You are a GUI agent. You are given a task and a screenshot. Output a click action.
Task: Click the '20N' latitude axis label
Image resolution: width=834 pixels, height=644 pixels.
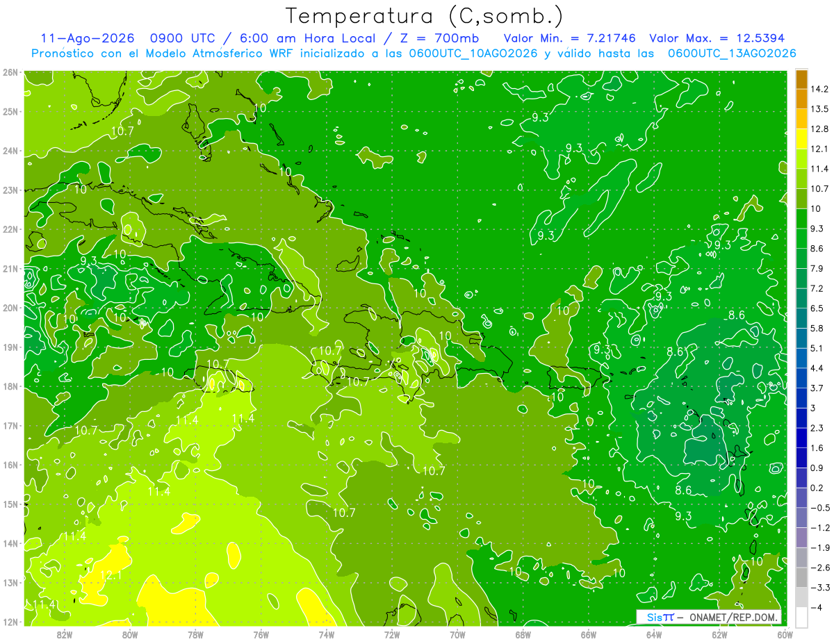click(10, 308)
